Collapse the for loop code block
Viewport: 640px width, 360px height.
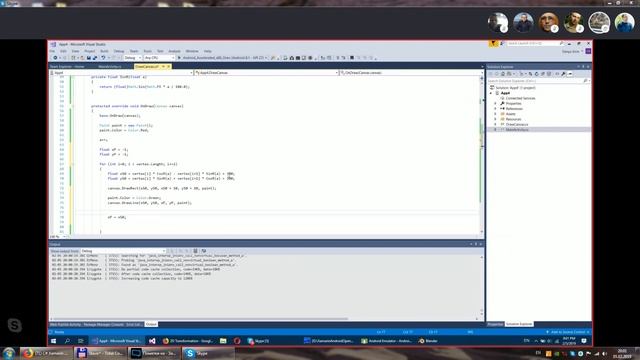pos(73,164)
